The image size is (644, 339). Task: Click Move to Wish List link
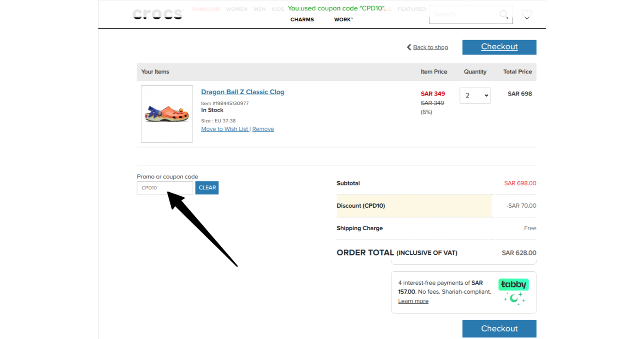225,129
